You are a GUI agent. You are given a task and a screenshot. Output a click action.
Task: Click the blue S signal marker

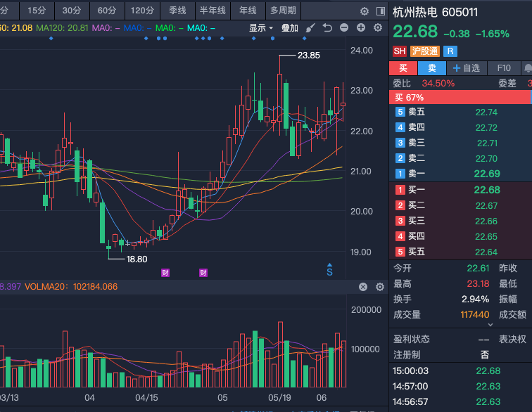[x=329, y=269]
